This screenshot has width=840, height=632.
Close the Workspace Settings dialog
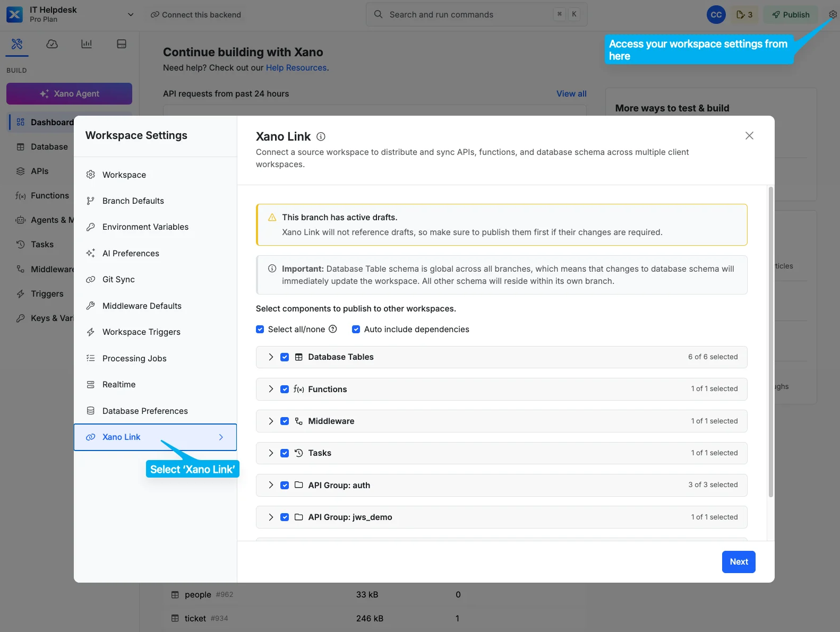coord(749,135)
